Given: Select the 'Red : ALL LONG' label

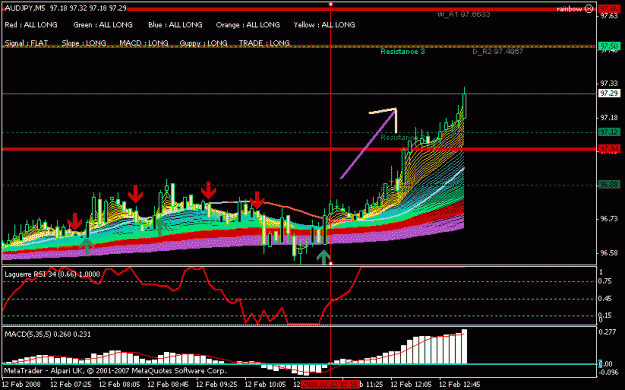Looking at the screenshot, I should pyautogui.click(x=31, y=25).
